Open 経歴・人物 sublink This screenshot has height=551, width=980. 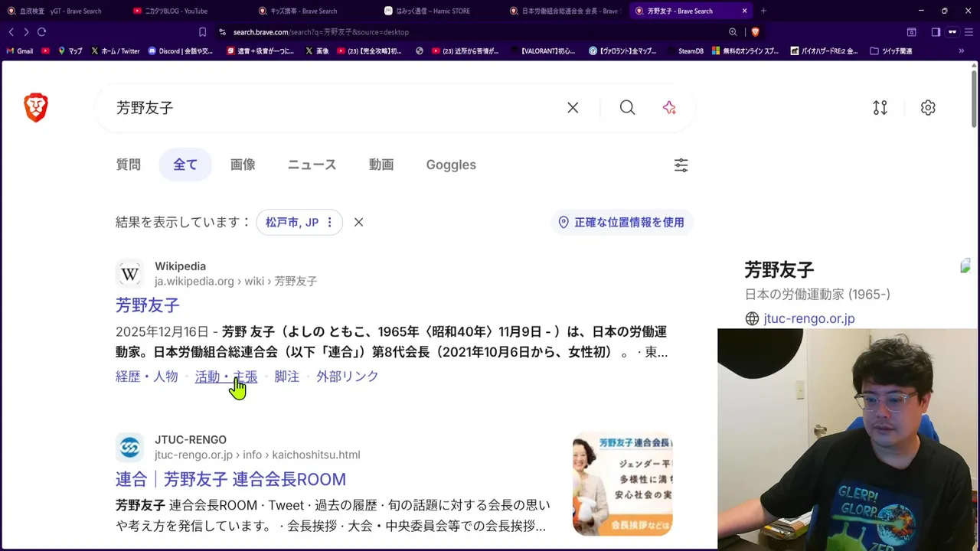147,377
